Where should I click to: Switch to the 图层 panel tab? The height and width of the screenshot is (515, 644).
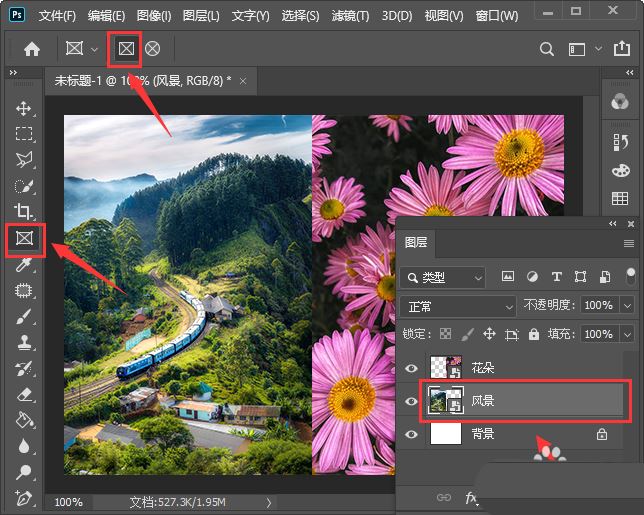click(416, 242)
